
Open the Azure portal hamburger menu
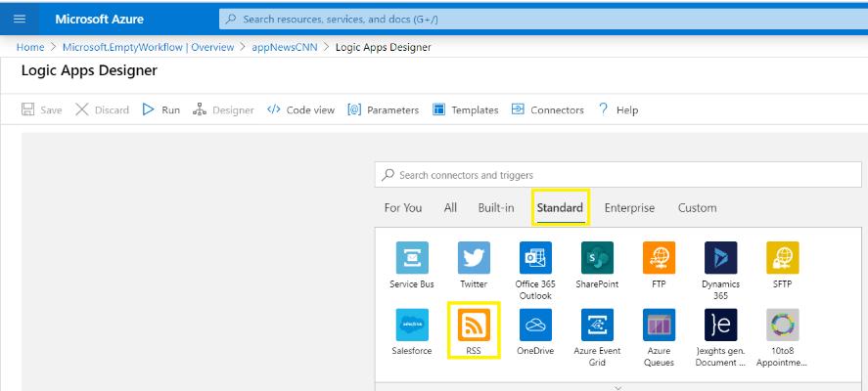pos(20,19)
